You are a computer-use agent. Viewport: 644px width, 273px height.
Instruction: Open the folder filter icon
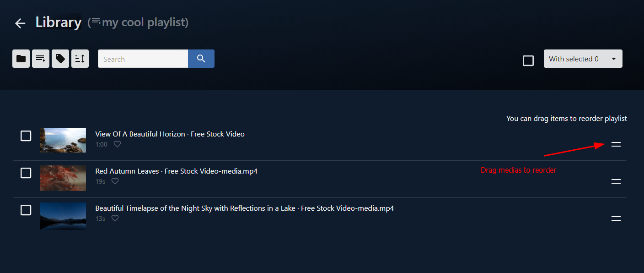pyautogui.click(x=21, y=59)
